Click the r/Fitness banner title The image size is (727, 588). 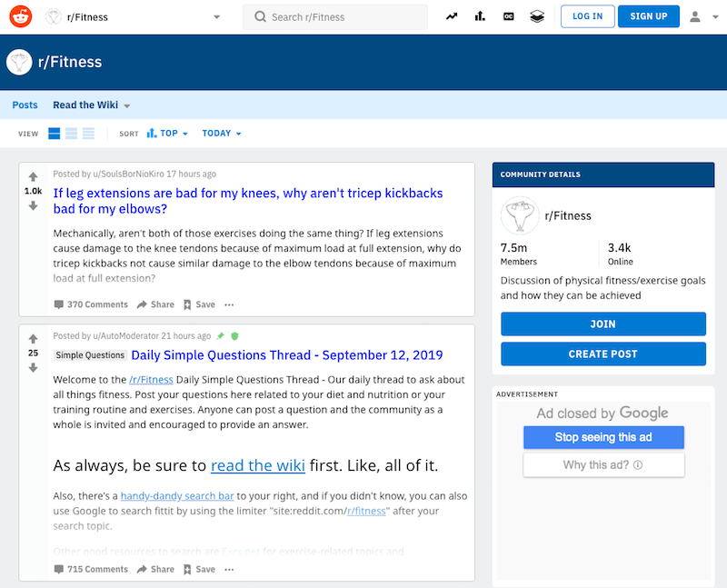(70, 62)
